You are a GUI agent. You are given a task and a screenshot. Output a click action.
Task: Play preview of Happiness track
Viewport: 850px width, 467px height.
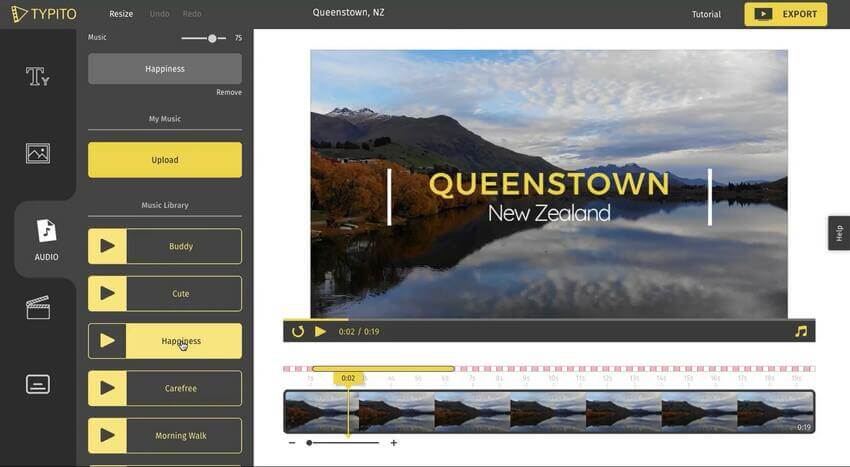pos(107,341)
